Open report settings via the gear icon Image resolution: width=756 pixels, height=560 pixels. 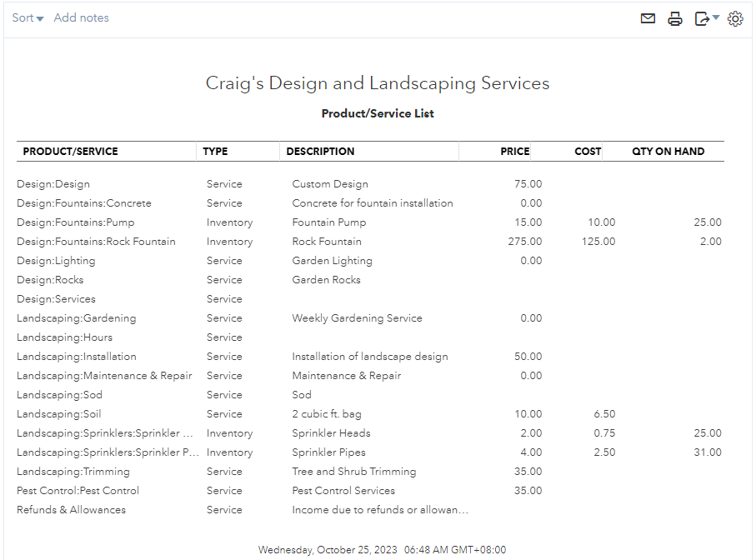[x=735, y=18]
